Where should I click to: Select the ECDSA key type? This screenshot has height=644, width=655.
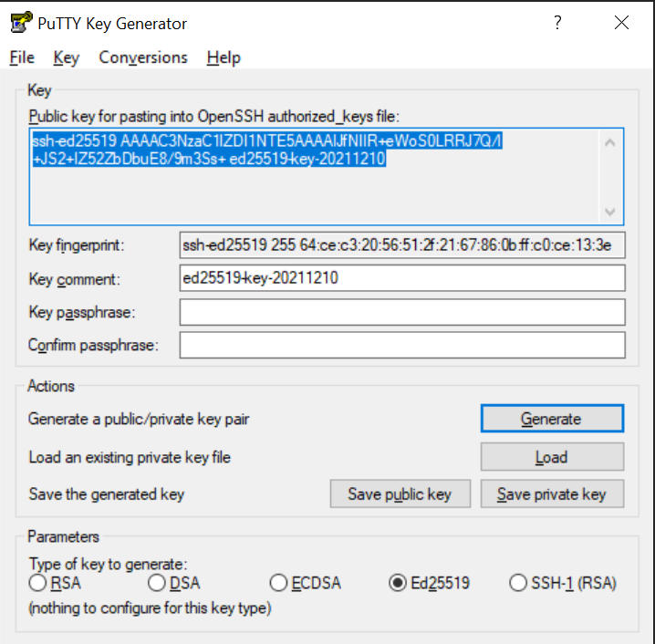[278, 583]
